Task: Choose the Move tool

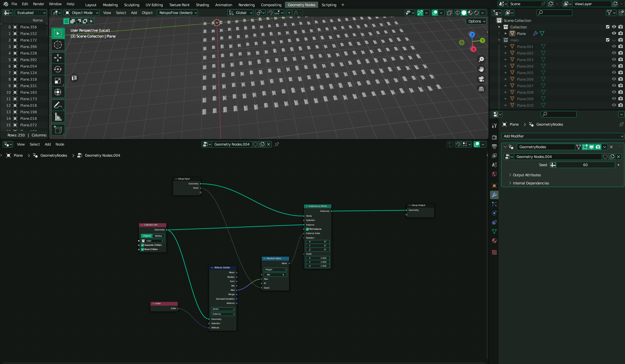Action: (x=58, y=58)
